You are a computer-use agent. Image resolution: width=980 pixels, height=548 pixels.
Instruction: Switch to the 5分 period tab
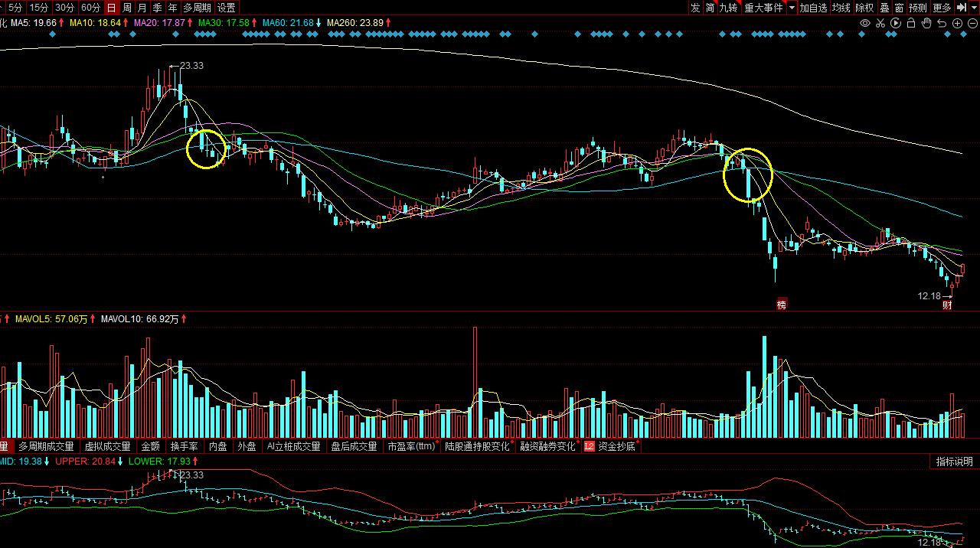15,8
